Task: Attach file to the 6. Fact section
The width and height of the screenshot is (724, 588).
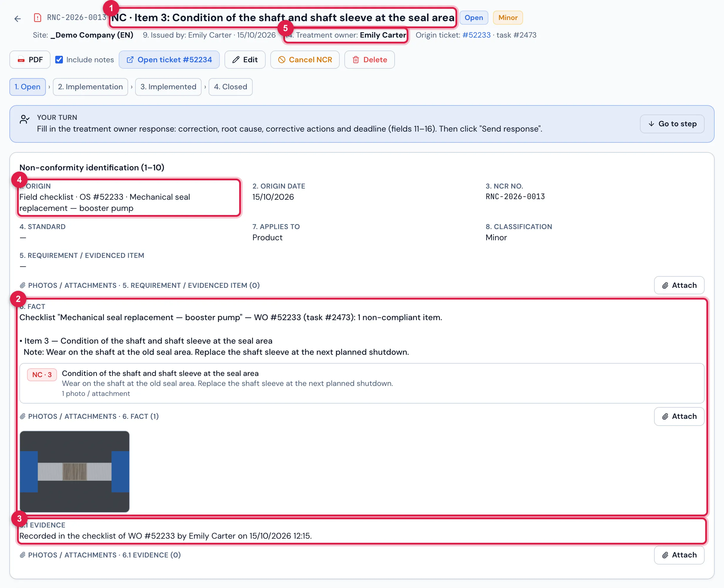Action: click(679, 416)
